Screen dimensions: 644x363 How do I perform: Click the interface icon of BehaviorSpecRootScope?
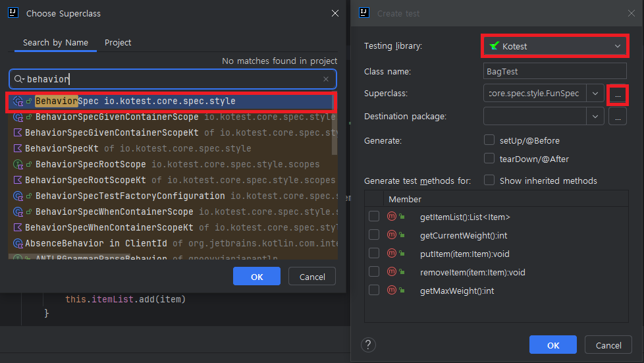click(18, 165)
